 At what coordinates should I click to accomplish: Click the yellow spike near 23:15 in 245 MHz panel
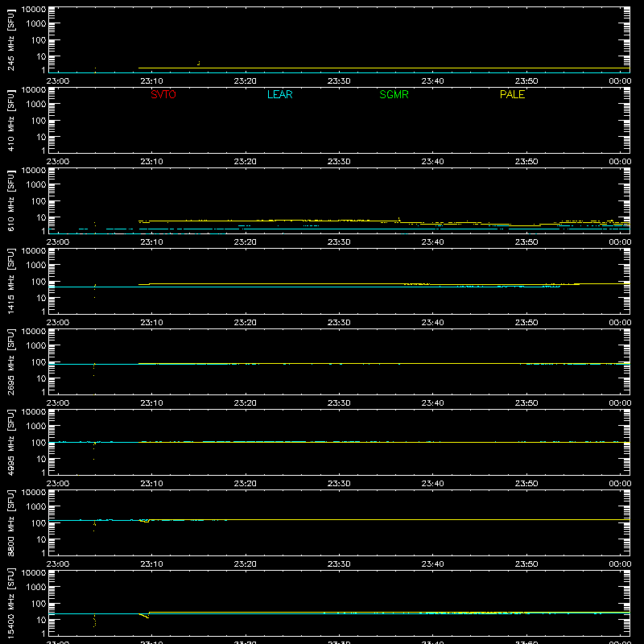pyautogui.click(x=199, y=64)
